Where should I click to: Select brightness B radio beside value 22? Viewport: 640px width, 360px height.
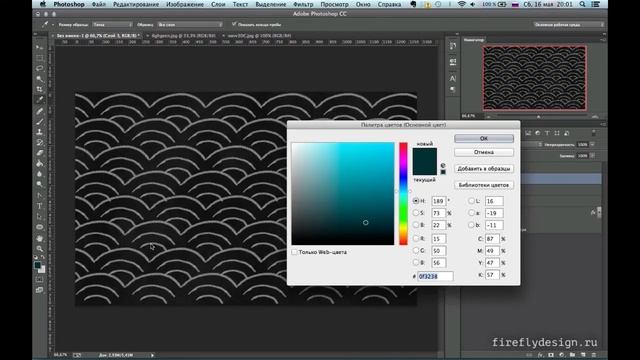click(416, 225)
